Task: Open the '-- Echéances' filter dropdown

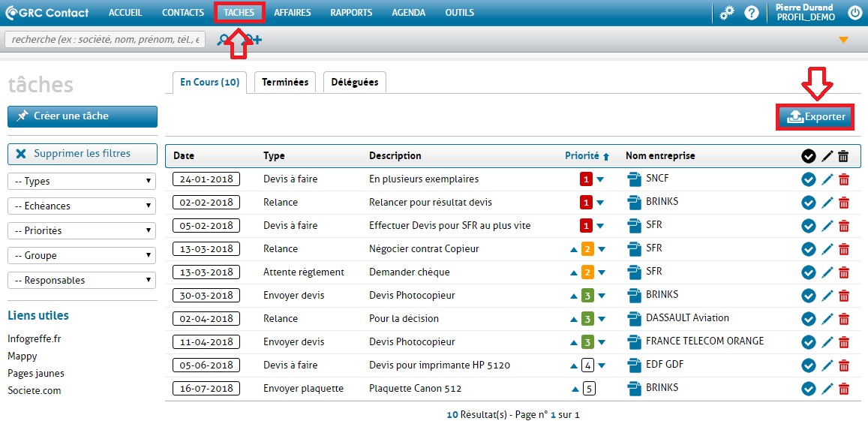Action: click(82, 206)
